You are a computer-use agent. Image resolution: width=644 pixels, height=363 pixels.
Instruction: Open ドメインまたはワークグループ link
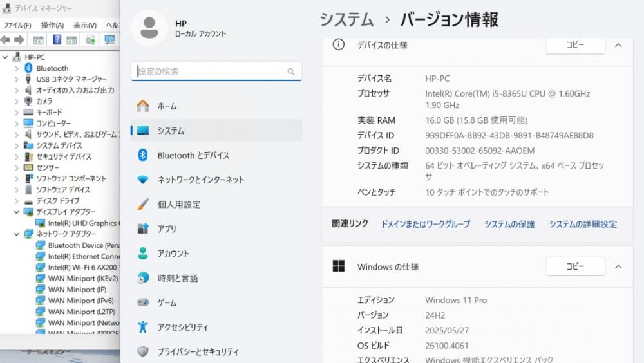tap(426, 224)
